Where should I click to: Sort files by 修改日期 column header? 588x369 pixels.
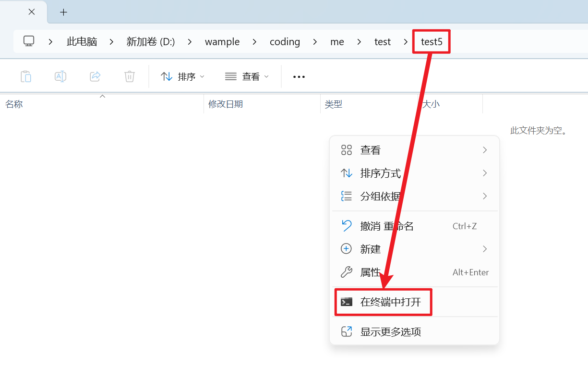tap(226, 104)
